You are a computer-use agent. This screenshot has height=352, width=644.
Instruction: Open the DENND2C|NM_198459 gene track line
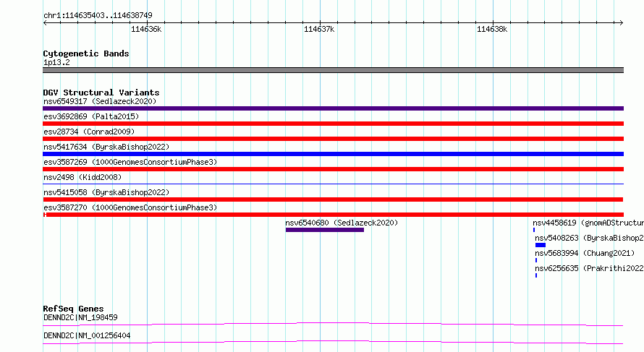click(333, 325)
